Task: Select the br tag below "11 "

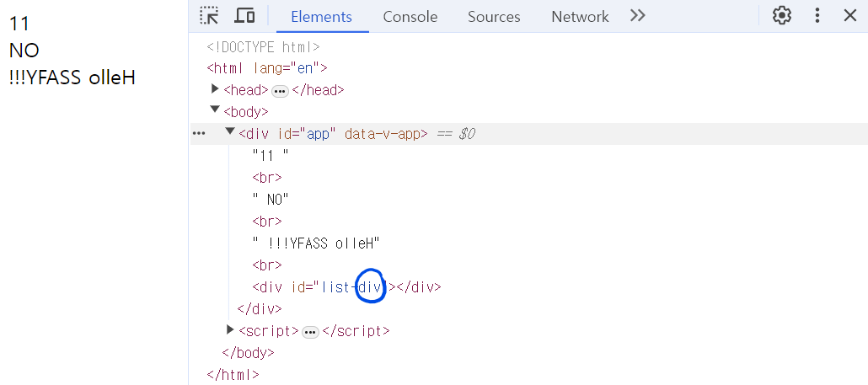Action: coord(267,178)
